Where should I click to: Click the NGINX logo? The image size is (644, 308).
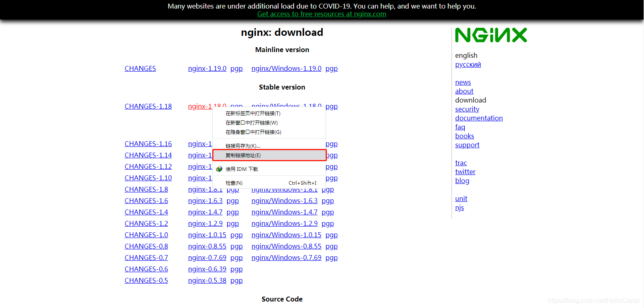[x=491, y=35]
